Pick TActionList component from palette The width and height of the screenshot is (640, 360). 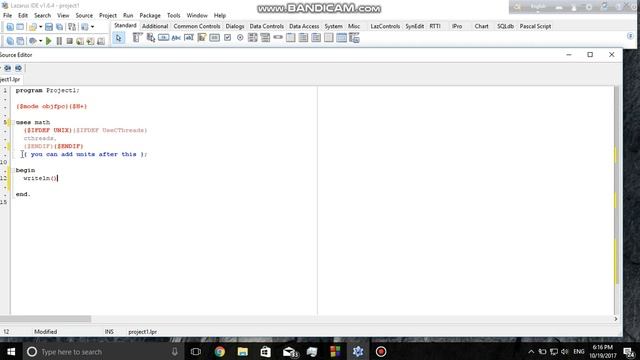[354, 38]
